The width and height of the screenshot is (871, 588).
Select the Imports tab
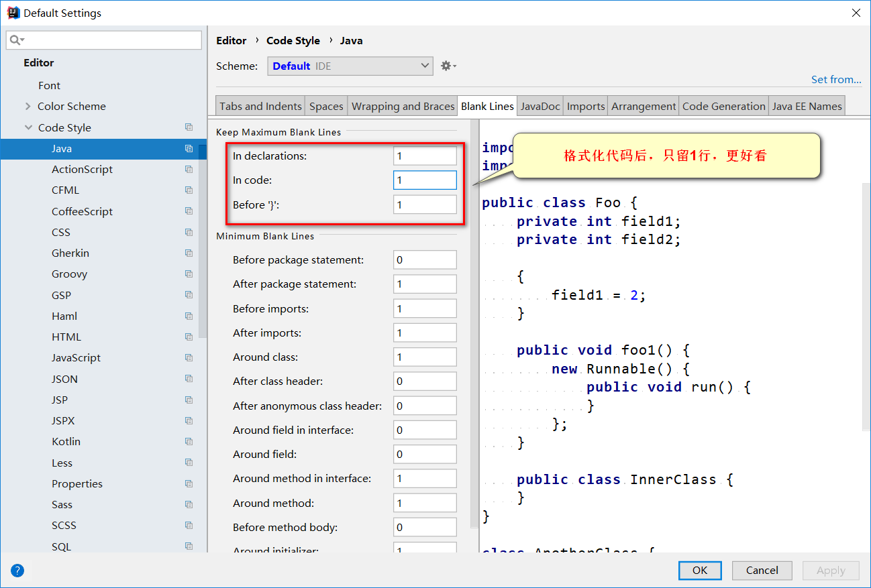[x=585, y=106]
